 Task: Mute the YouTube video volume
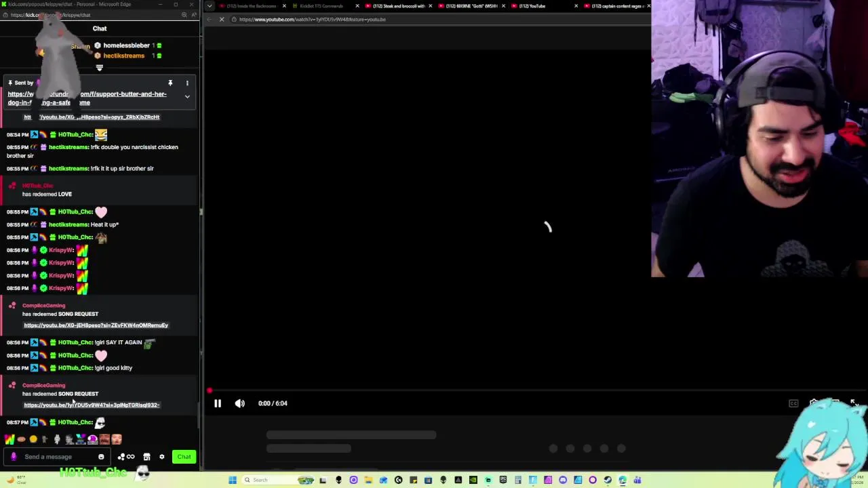click(x=239, y=403)
